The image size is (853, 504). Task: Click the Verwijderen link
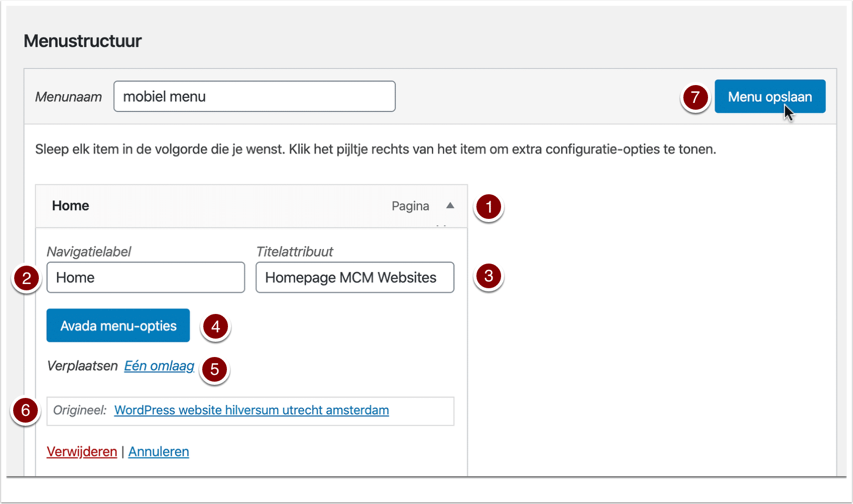82,451
